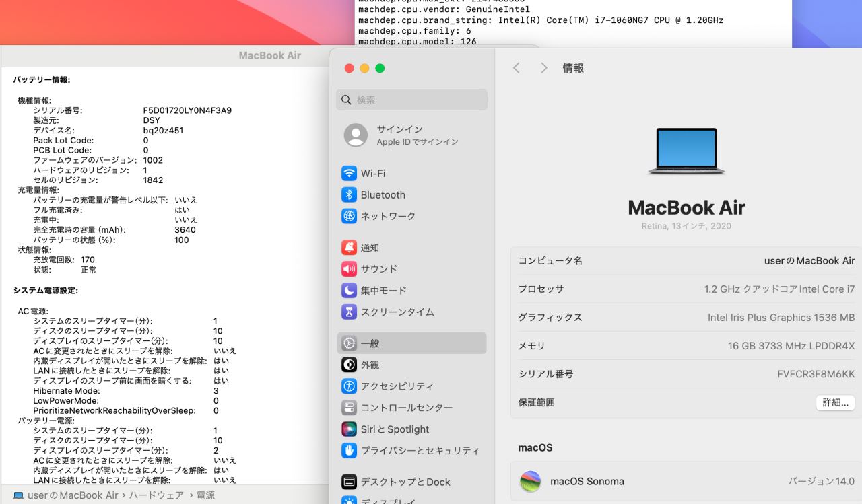The width and height of the screenshot is (862, 504).
Task: Click MacBook Air title of System Information window
Action: (x=270, y=55)
